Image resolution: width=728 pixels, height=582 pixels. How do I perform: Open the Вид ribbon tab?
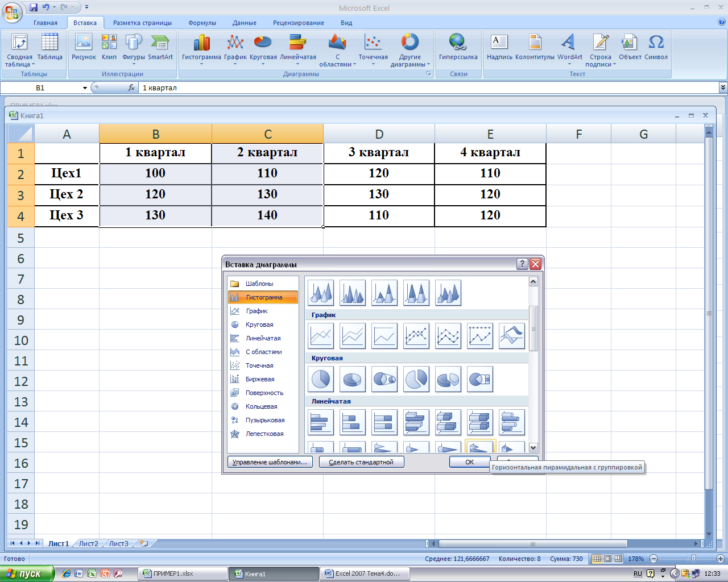pos(346,23)
